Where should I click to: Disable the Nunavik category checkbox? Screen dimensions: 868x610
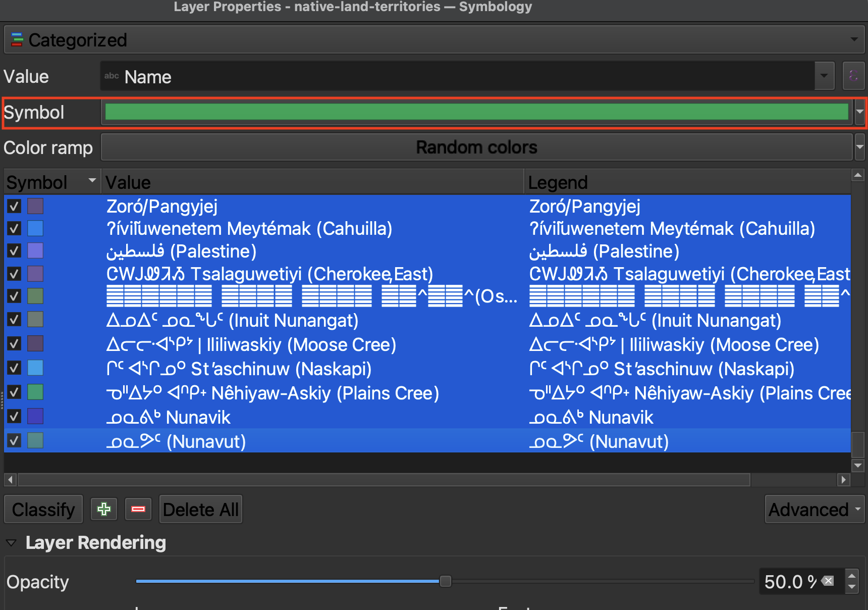tap(14, 417)
